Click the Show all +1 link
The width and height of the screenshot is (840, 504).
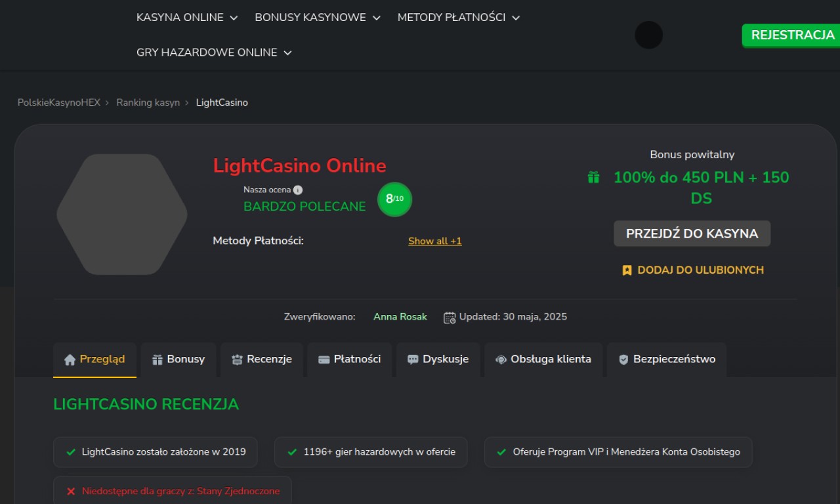435,241
